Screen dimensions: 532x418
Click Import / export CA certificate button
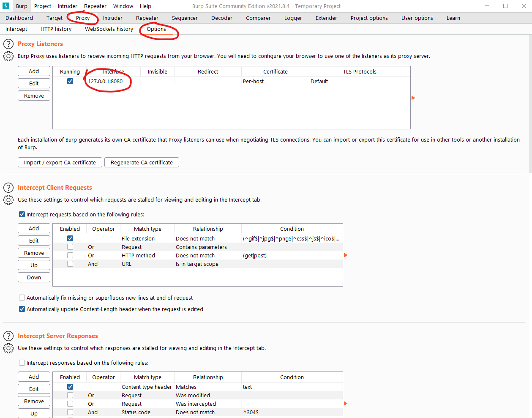click(60, 162)
